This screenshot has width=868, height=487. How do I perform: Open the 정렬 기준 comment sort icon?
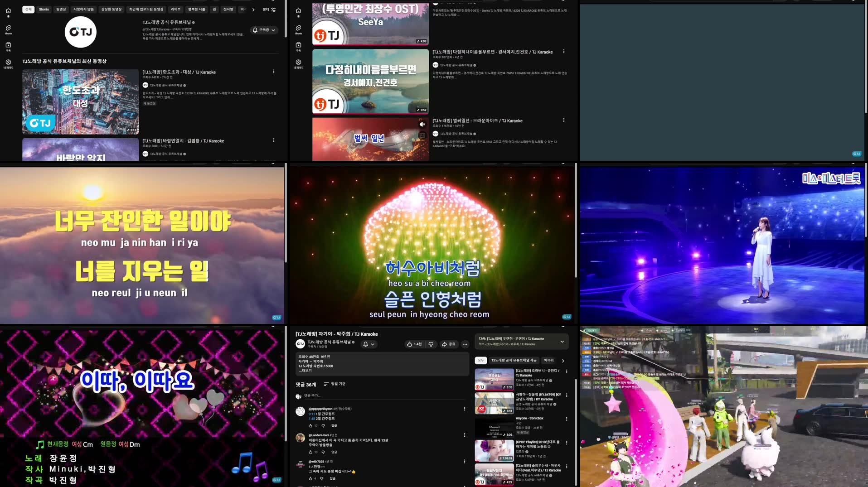(x=326, y=384)
